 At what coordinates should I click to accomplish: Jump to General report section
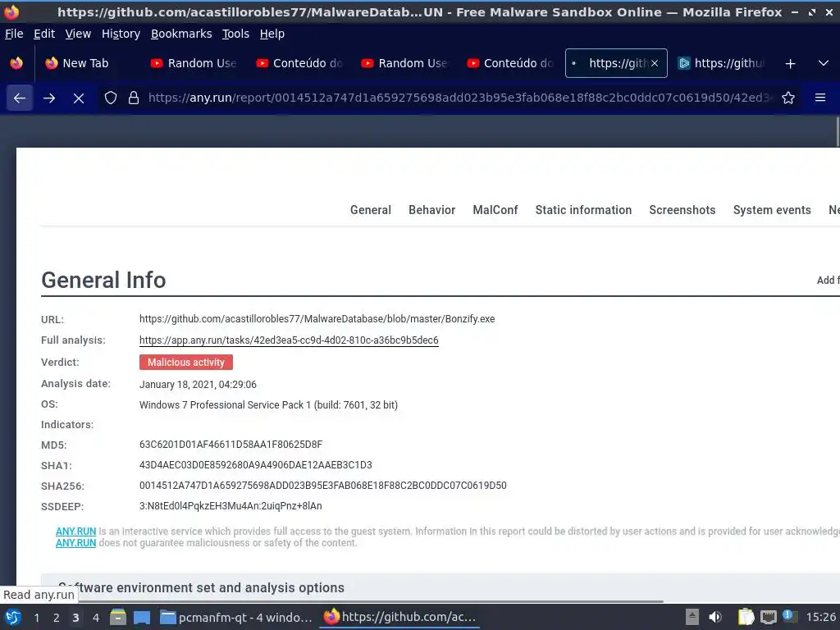371,210
